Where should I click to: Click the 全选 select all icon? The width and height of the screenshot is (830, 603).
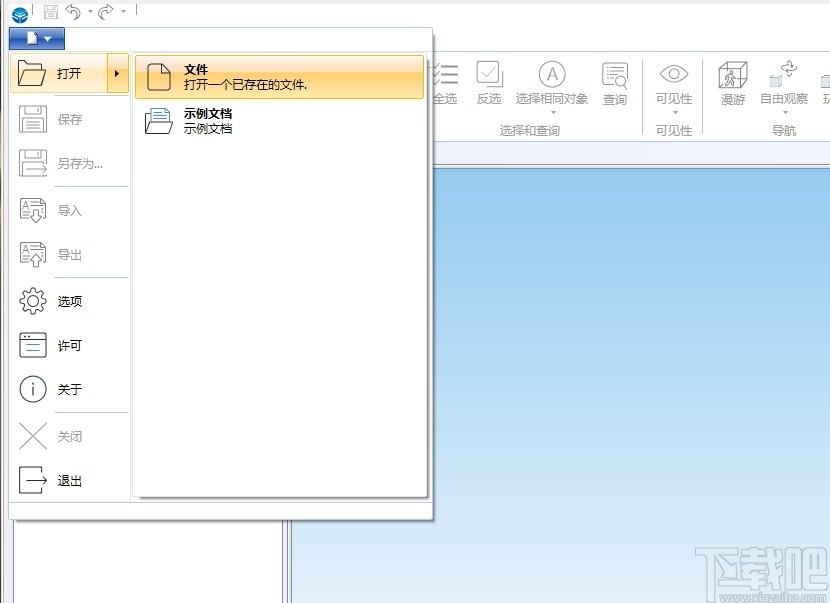pos(446,75)
